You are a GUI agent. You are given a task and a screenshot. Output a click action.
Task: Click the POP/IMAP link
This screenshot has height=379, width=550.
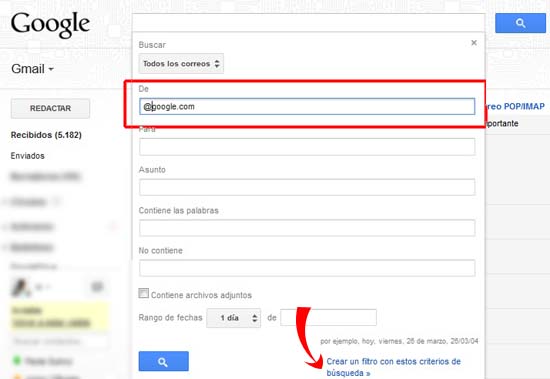tap(516, 106)
